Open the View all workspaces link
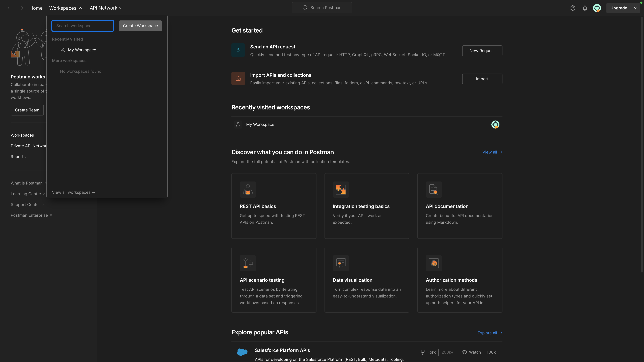This screenshot has height=362, width=644. tap(73, 192)
